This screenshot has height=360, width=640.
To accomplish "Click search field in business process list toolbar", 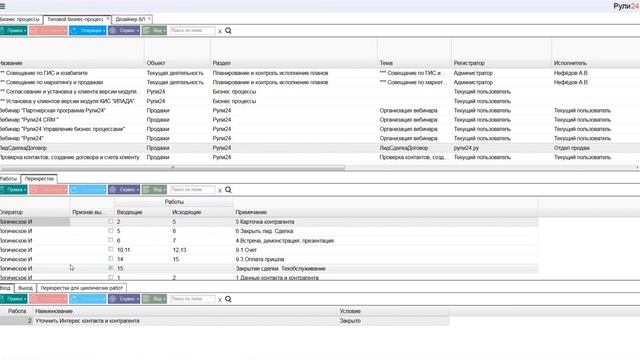I will point(192,31).
